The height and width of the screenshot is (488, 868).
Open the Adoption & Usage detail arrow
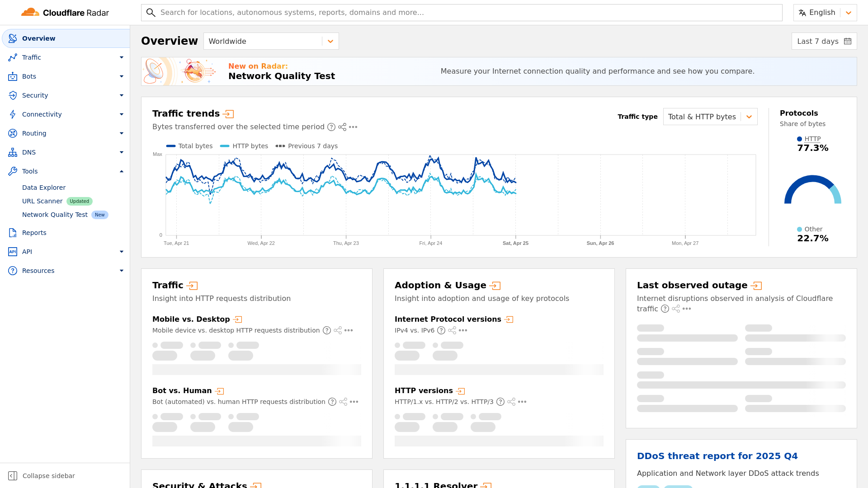tap(495, 286)
